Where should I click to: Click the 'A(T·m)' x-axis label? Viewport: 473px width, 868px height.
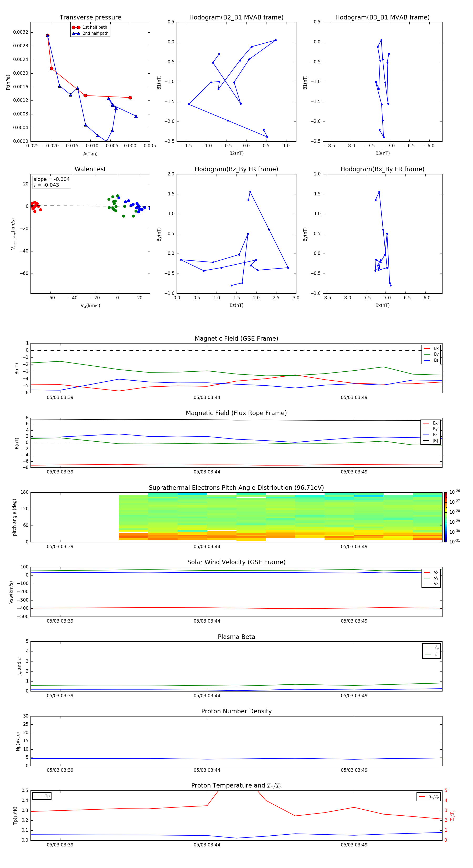pyautogui.click(x=90, y=154)
